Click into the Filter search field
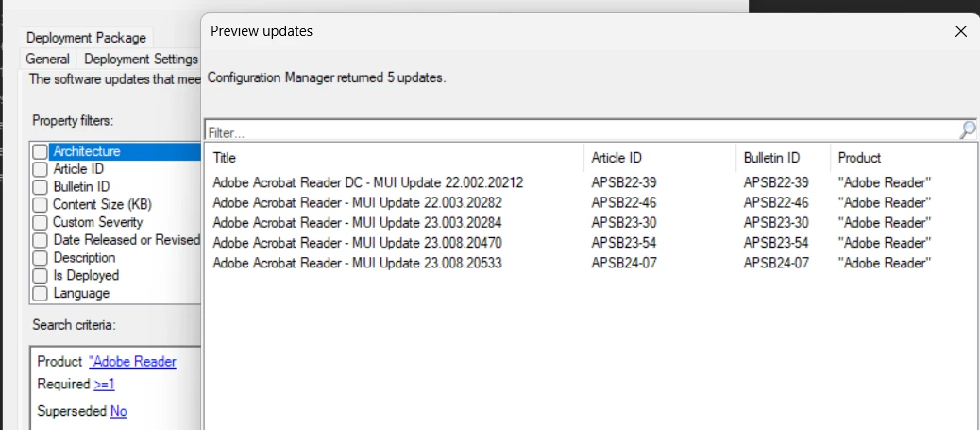 pyautogui.click(x=582, y=131)
